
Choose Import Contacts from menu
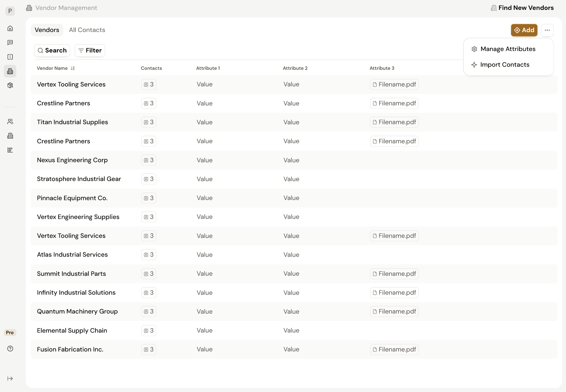[x=505, y=65]
